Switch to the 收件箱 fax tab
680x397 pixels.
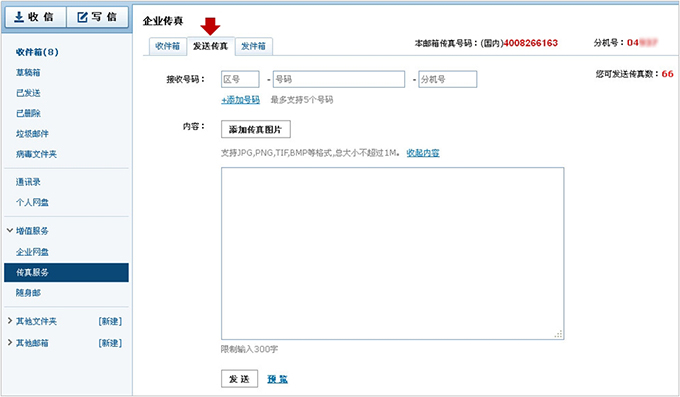point(167,46)
